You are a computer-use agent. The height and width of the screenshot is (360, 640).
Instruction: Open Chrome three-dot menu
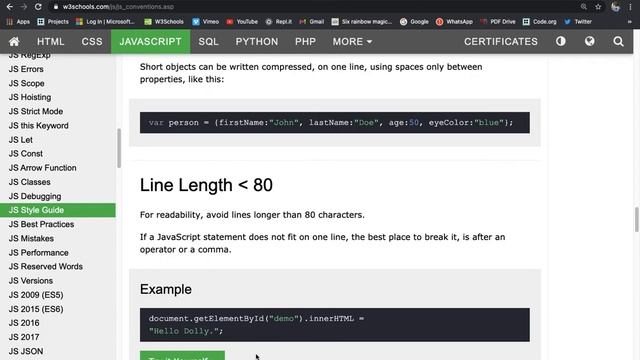630,7
